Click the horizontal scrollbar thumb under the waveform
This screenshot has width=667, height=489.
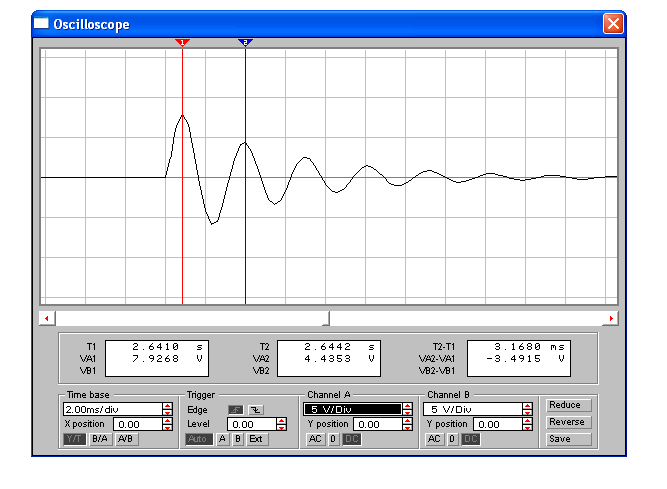pos(326,318)
